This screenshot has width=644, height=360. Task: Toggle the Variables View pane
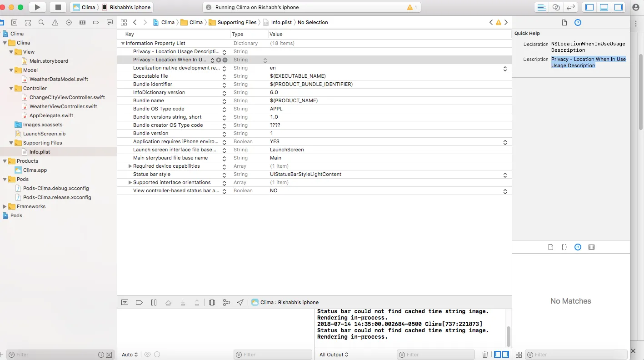click(x=498, y=355)
